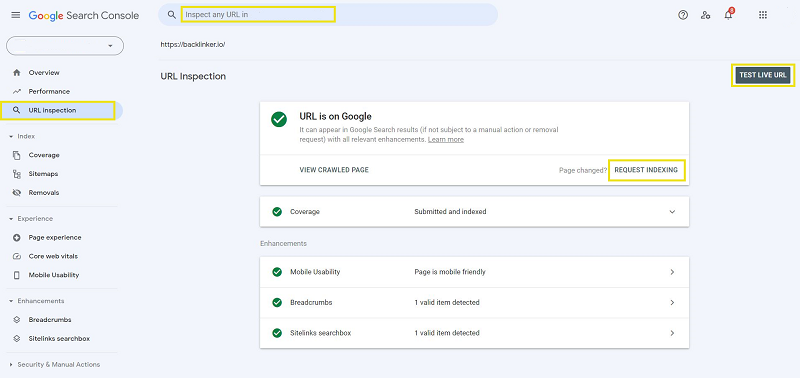Collapse the Experience section

[11, 219]
